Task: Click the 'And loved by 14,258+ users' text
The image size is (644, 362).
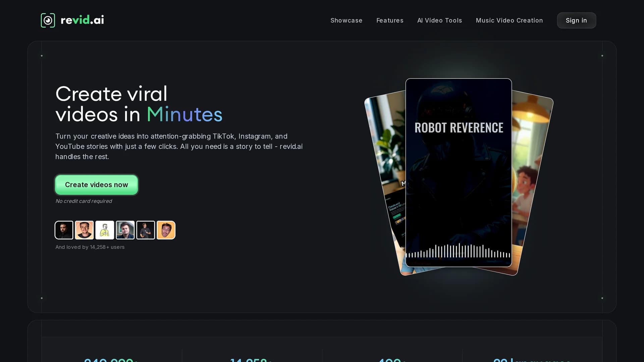Action: pyautogui.click(x=90, y=247)
